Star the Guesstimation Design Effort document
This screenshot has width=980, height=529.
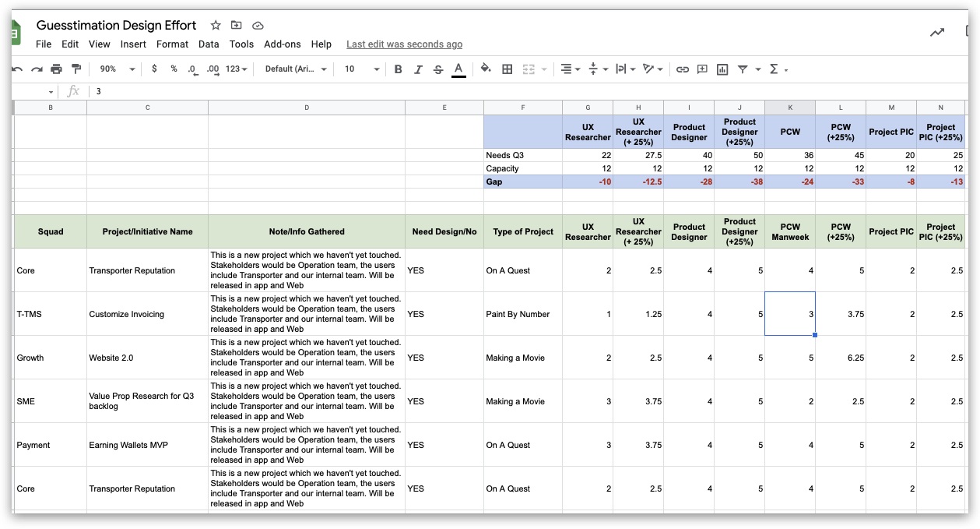216,26
